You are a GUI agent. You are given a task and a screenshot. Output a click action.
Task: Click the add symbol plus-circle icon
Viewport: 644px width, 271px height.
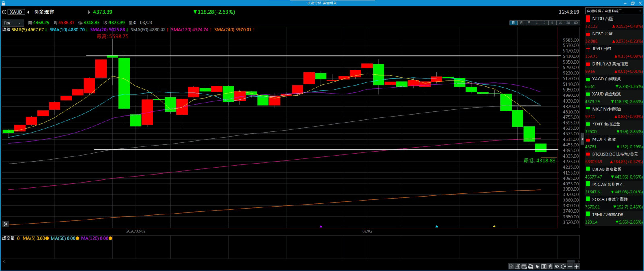[4, 12]
